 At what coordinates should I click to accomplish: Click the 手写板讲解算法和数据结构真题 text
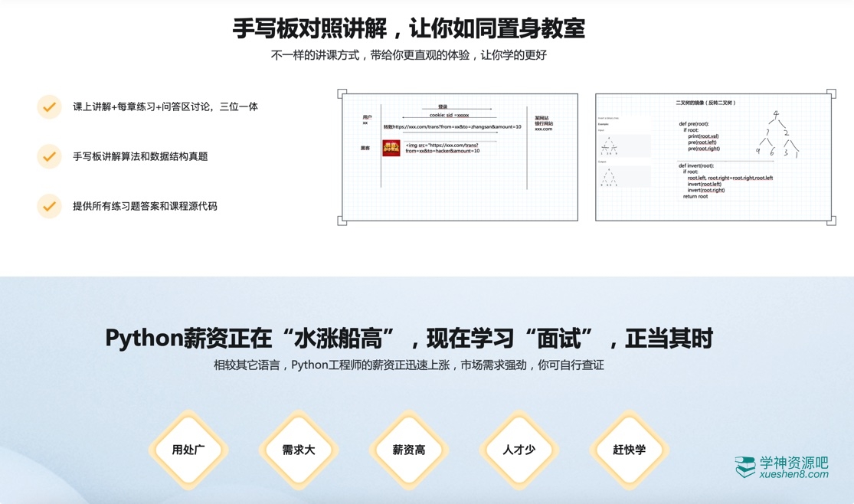[x=140, y=156]
